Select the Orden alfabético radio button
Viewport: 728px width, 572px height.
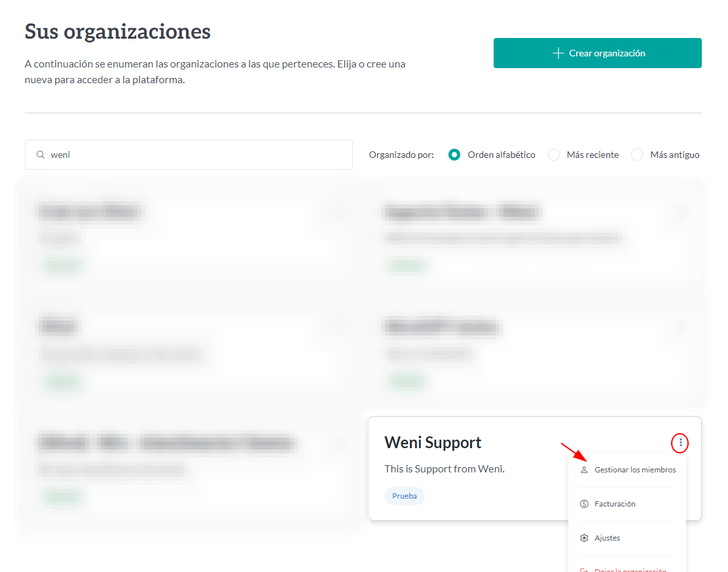click(454, 155)
